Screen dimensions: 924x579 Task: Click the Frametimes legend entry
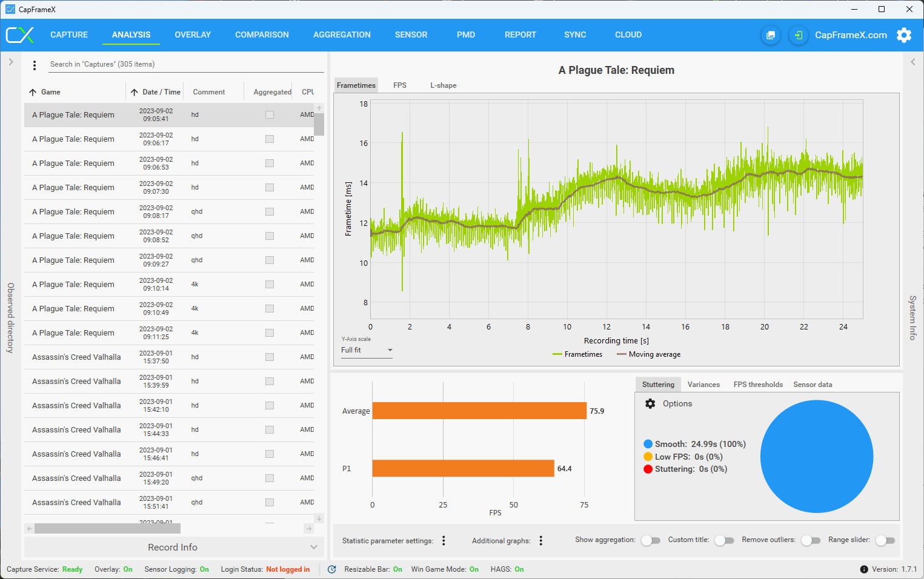[577, 354]
